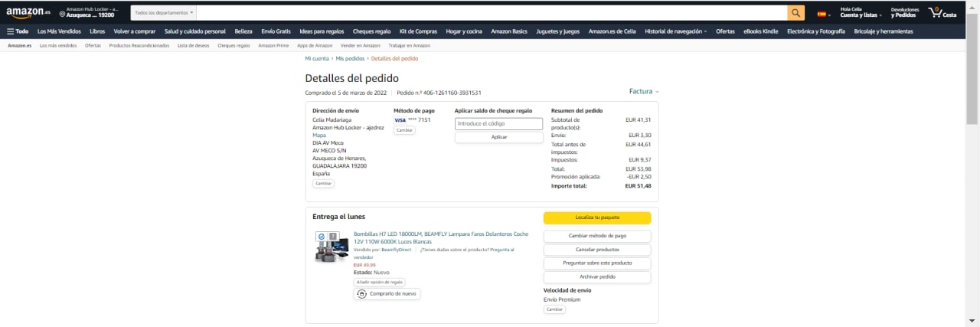Open the Mis pedidos breadcrumb link
The width and height of the screenshot is (980, 327).
tap(350, 58)
